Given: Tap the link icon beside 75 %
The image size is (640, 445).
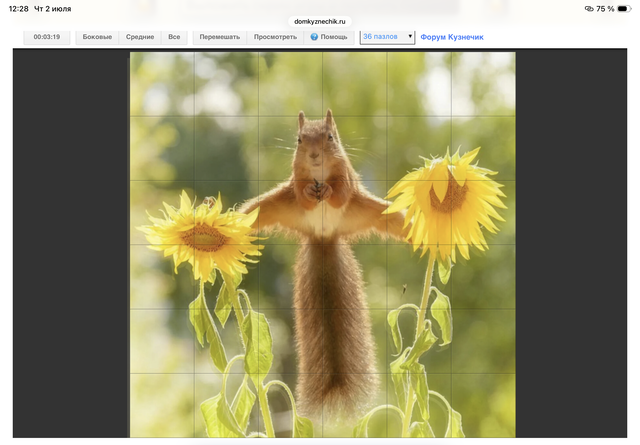Looking at the screenshot, I should tap(589, 9).
